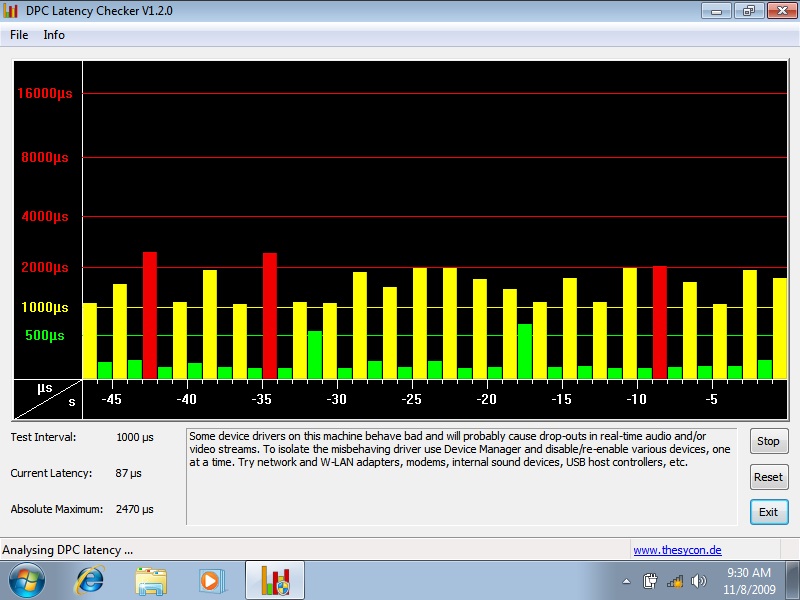Click the -15 time axis label

561,399
